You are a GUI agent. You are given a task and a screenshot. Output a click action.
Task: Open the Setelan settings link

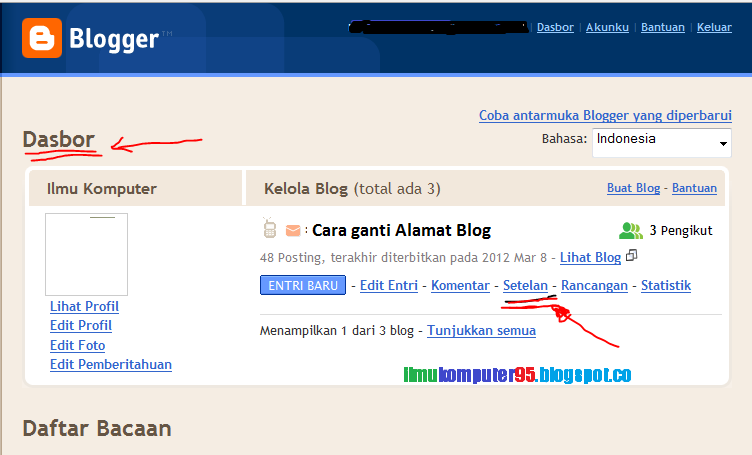pos(525,285)
